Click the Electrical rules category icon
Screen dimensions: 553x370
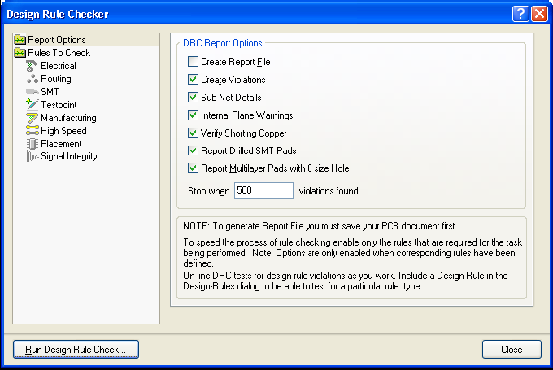pos(32,66)
